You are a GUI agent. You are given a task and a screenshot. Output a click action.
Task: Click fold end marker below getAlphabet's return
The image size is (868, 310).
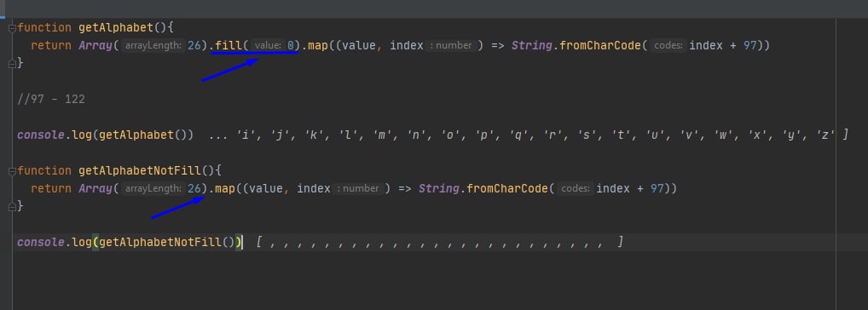coord(12,64)
